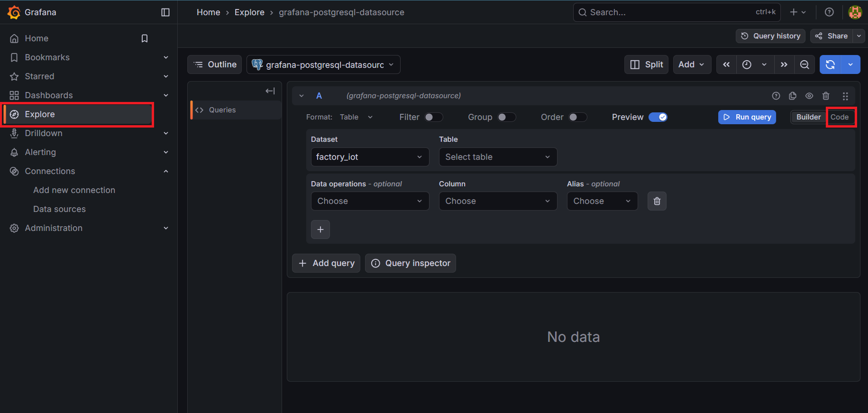Screen dimensions: 868x413
Task: Go to Home in sidebar
Action: pos(37,38)
